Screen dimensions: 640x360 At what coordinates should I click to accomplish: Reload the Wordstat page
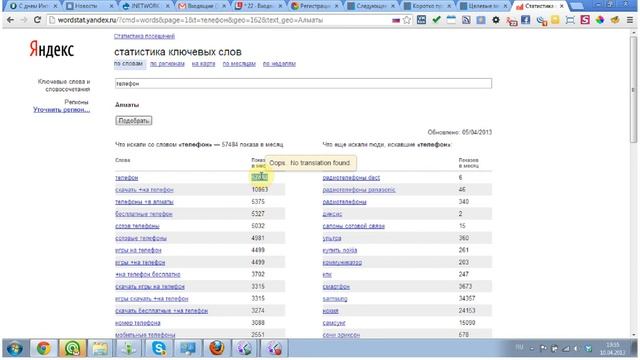(x=37, y=20)
